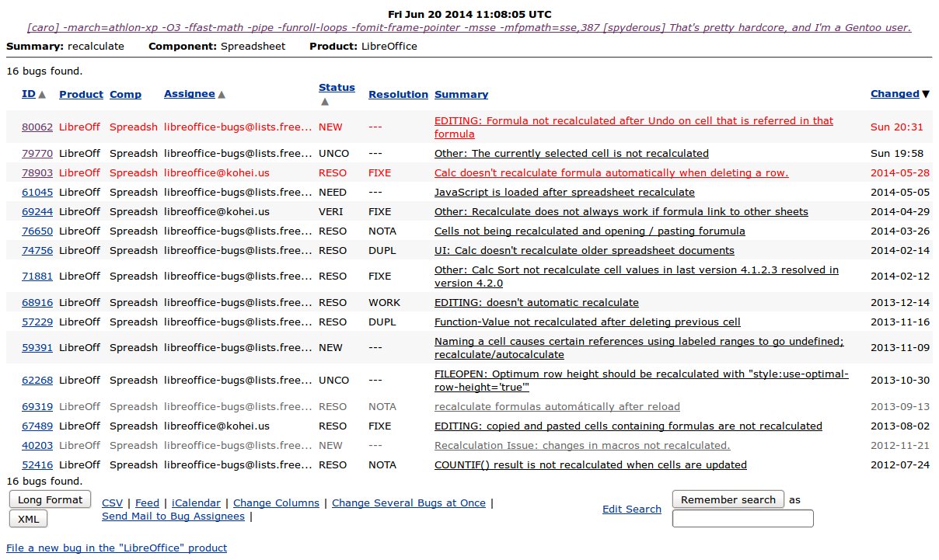Open bug ID 62268
Screen dimensions: 939x560
click(37, 380)
